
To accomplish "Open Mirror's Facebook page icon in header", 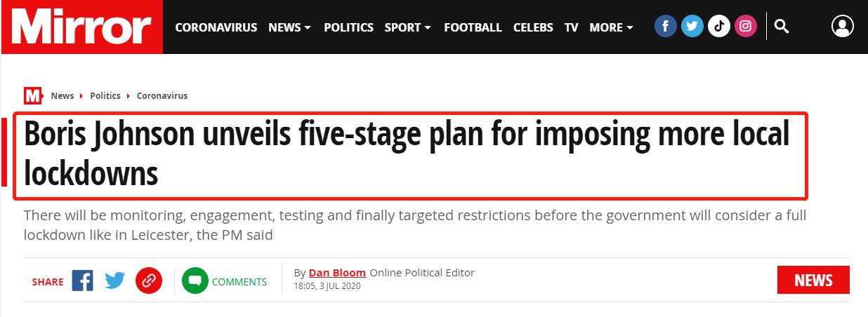I will 666,27.
